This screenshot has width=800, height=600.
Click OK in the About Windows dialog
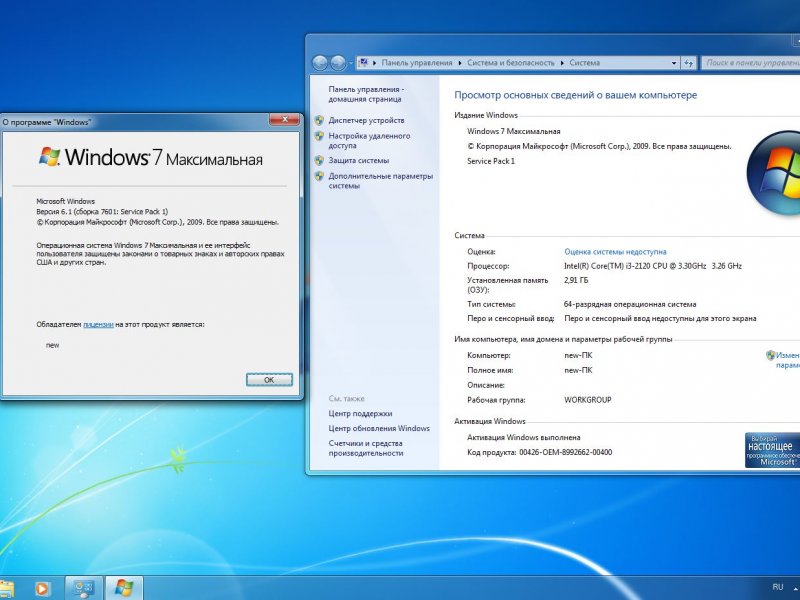[x=269, y=380]
